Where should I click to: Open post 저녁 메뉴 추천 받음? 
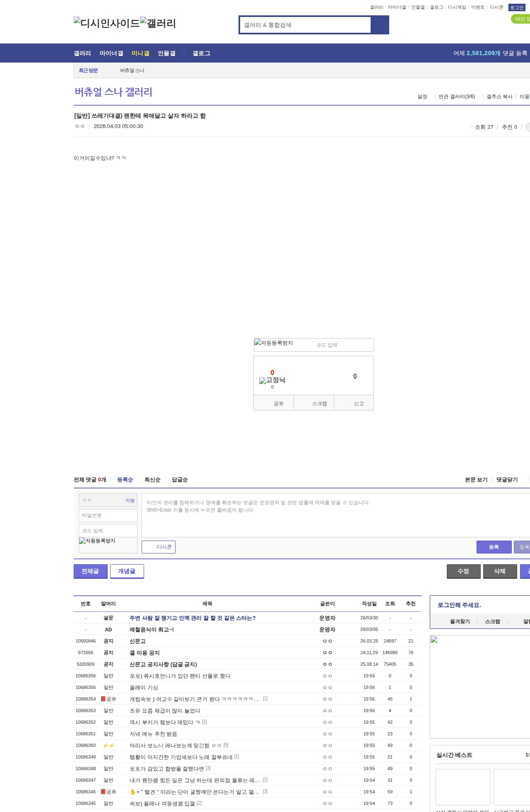pyautogui.click(x=153, y=734)
